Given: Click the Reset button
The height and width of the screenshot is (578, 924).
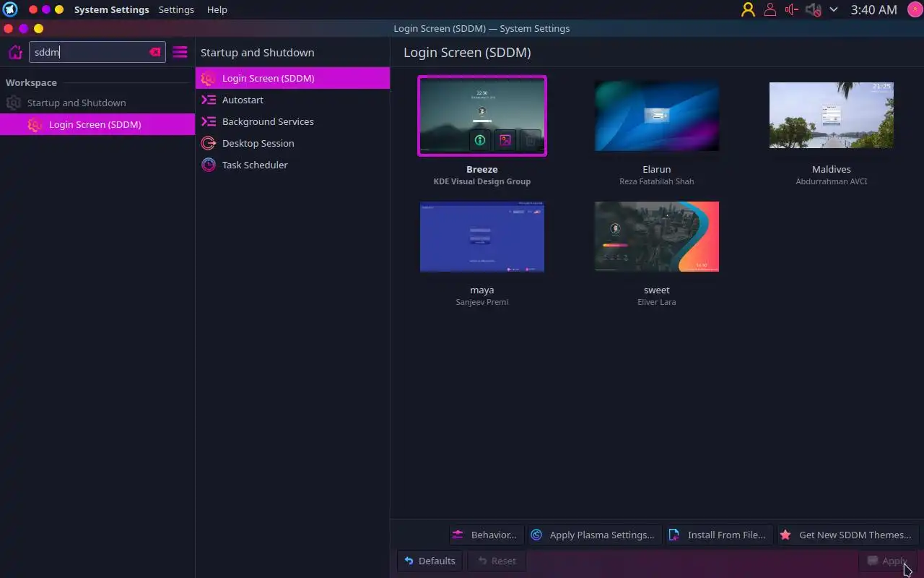Looking at the screenshot, I should point(497,561).
